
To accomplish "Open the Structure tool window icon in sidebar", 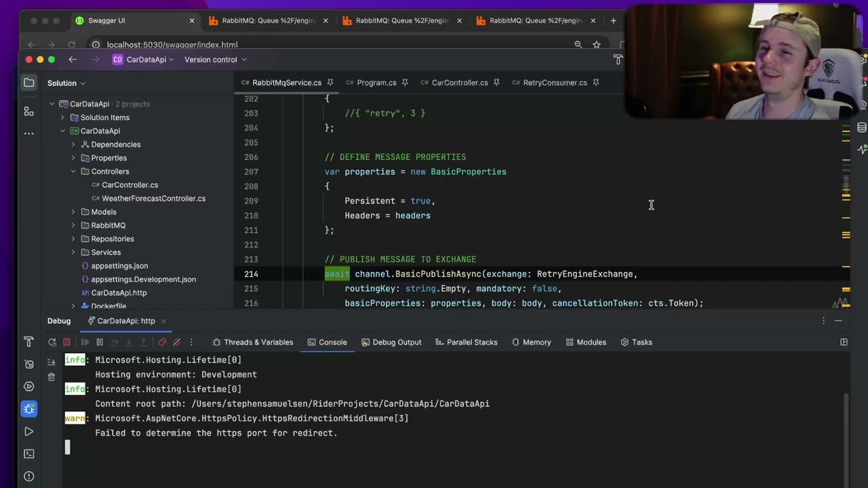I will click(x=28, y=111).
